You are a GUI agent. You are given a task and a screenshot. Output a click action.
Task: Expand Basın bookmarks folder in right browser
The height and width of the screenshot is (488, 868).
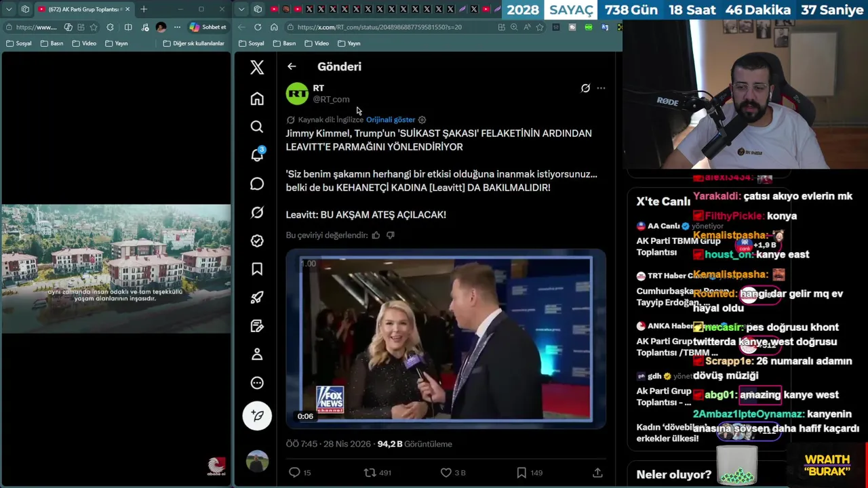[x=284, y=43]
